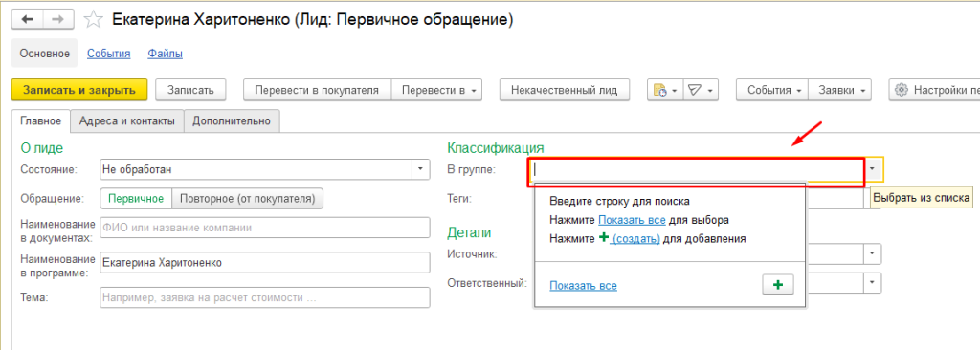The height and width of the screenshot is (350, 980).
Task: Click Перевести в покупателя button
Action: (317, 90)
